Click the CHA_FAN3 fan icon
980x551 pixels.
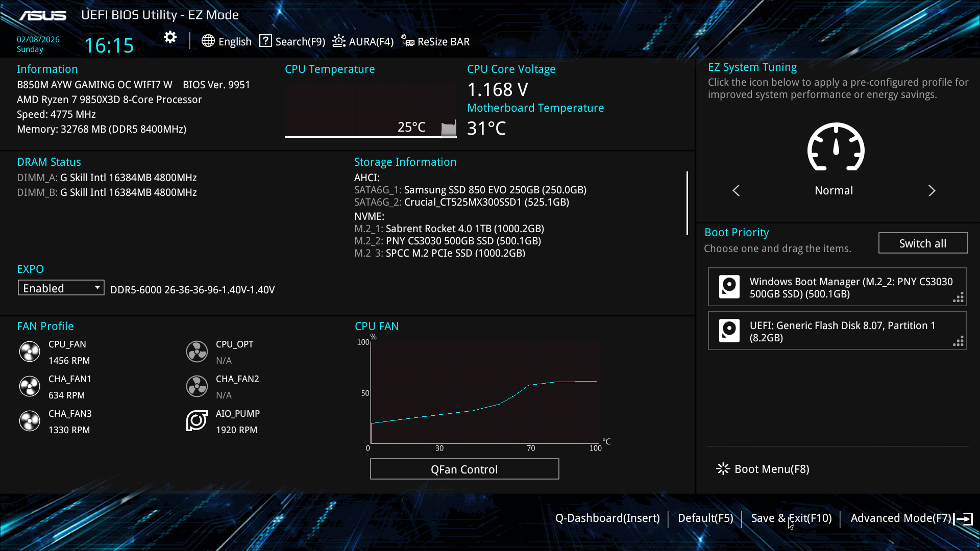click(30, 421)
